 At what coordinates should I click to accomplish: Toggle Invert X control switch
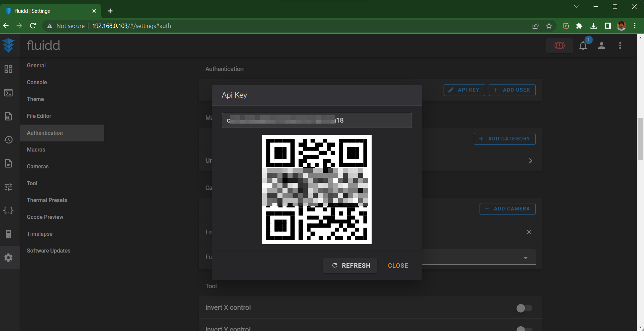(524, 308)
